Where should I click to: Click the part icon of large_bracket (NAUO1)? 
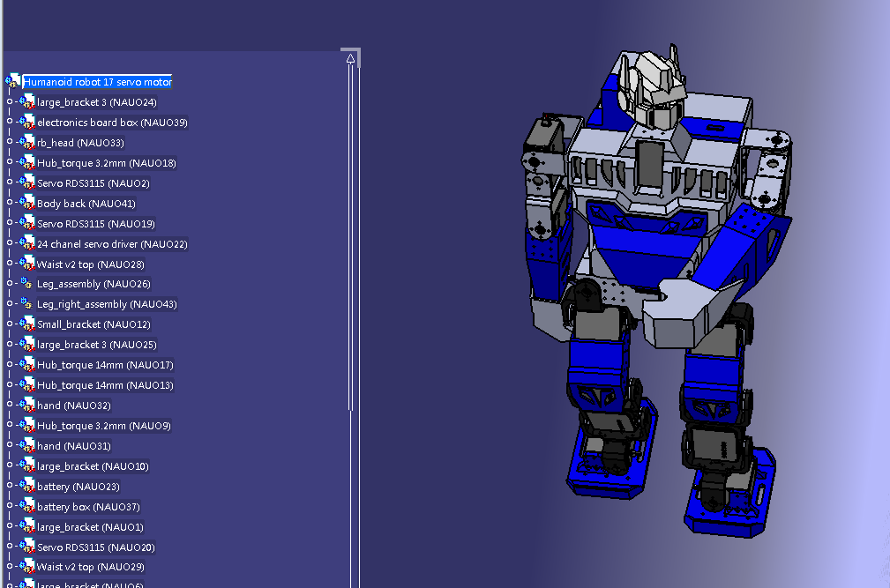(26, 527)
